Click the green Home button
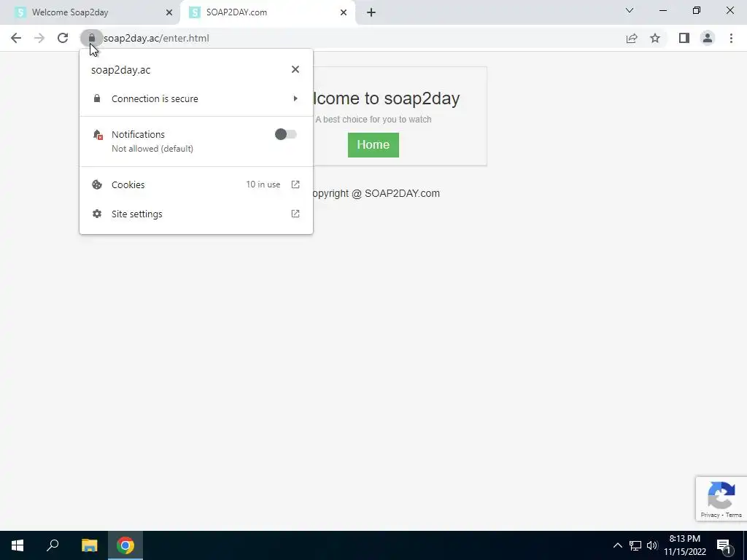Viewport: 747px width, 560px height. point(373,145)
